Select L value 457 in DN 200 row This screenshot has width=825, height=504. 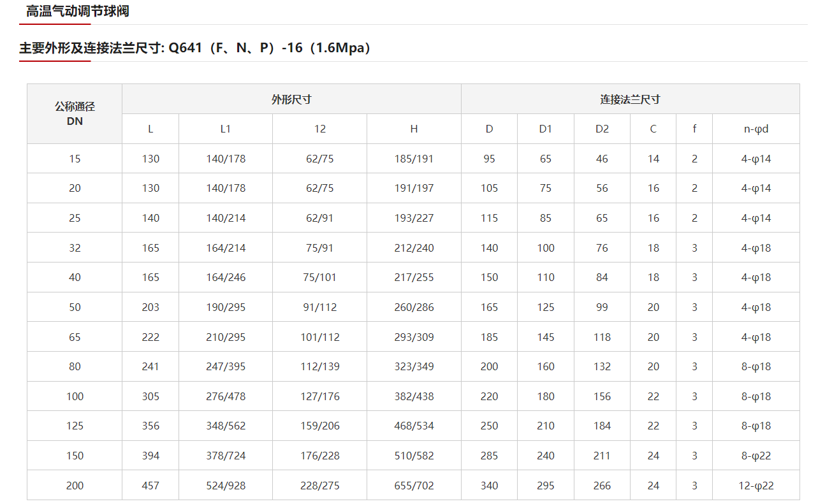150,486
